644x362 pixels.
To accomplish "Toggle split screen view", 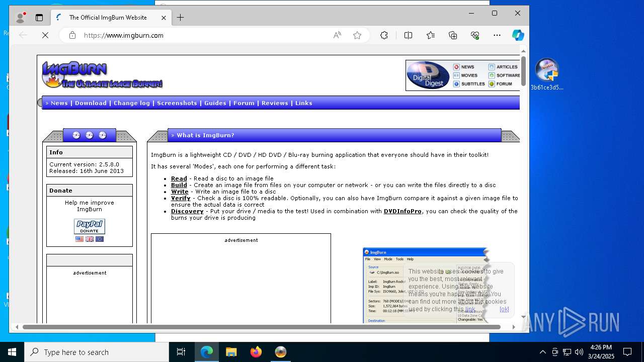I will (x=408, y=35).
